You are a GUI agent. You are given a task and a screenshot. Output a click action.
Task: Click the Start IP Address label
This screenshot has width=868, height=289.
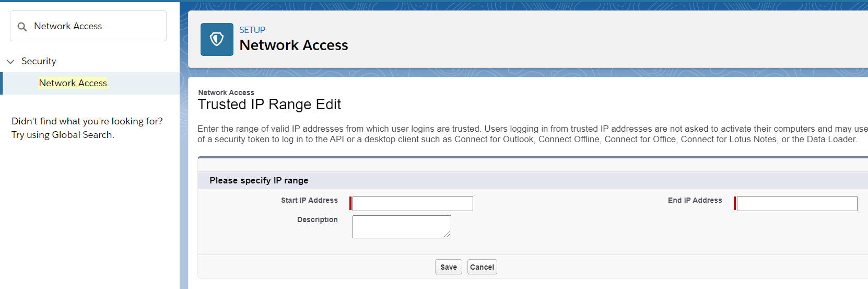click(309, 200)
